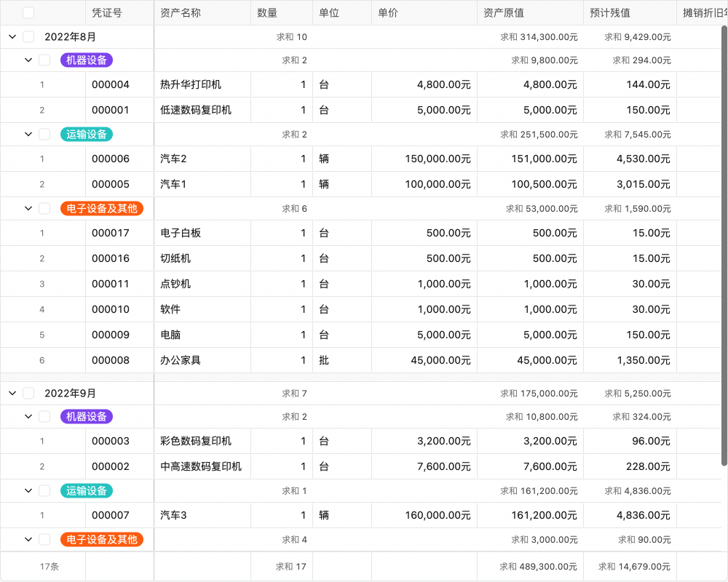Collapse the 机器设备 group in August
Screen dimensions: 728x582
tap(28, 60)
